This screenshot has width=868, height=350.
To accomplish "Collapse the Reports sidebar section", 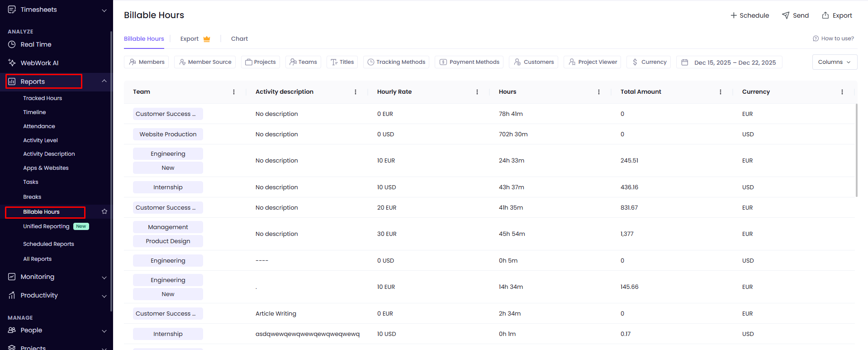I will point(104,81).
